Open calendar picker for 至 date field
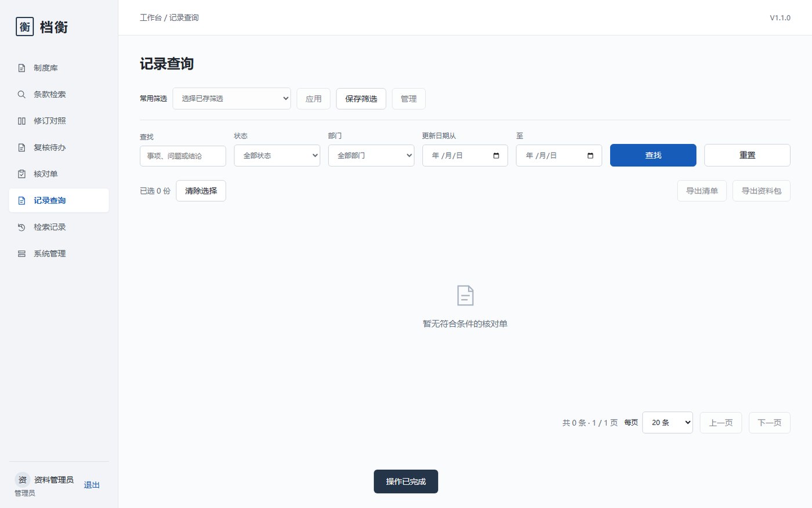This screenshot has height=508, width=812. click(x=590, y=156)
